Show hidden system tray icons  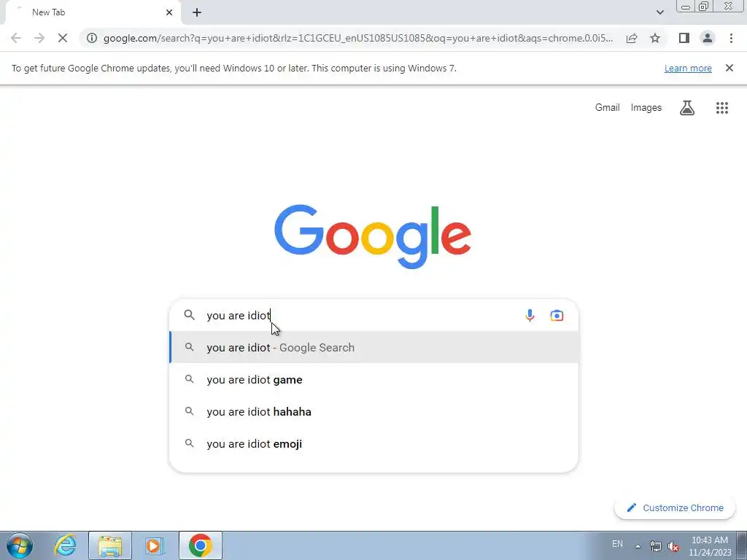[x=638, y=545]
